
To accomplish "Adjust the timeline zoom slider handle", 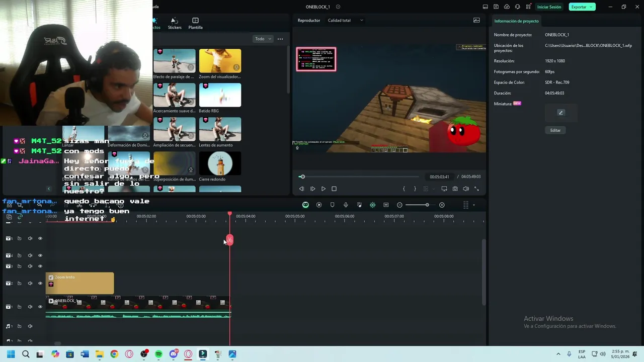I will point(427,205).
